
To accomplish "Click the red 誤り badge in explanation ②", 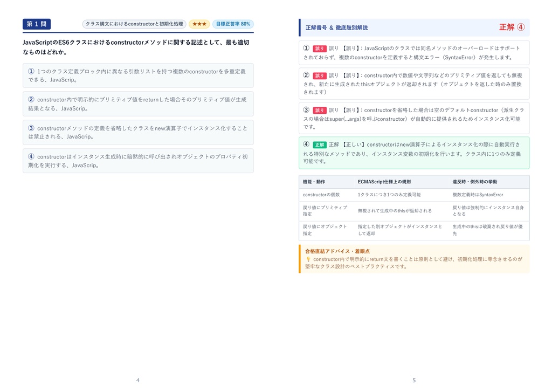I will click(x=319, y=75).
